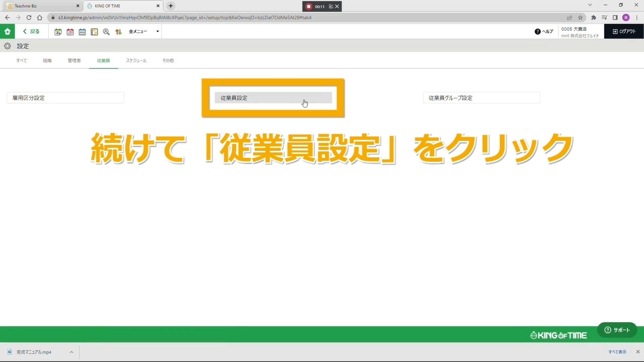Click the magnifier search icon in toolbar
The width and height of the screenshot is (644, 362).
point(106,32)
